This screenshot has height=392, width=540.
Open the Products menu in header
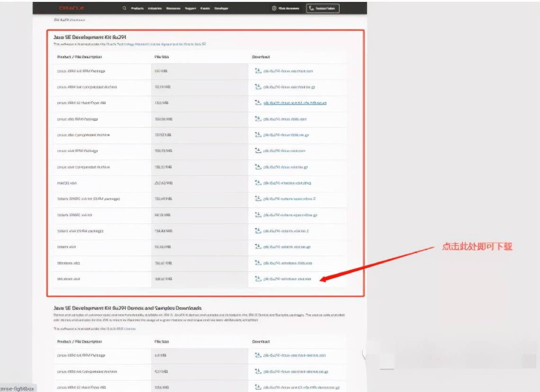coord(137,8)
